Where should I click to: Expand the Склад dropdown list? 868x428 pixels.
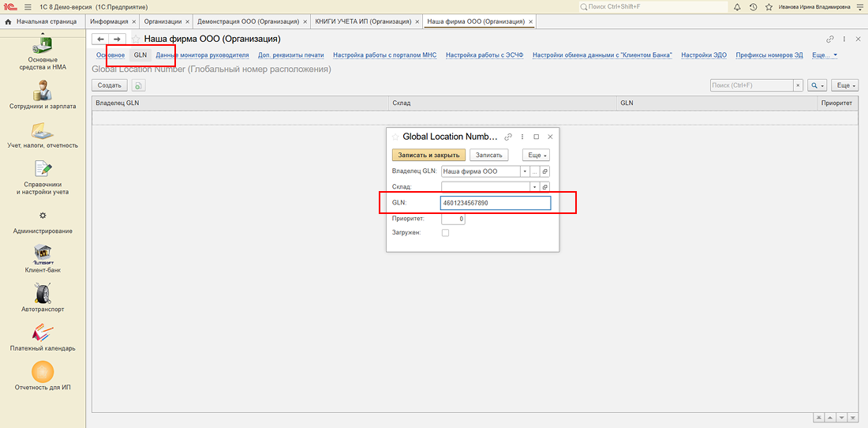coord(533,186)
